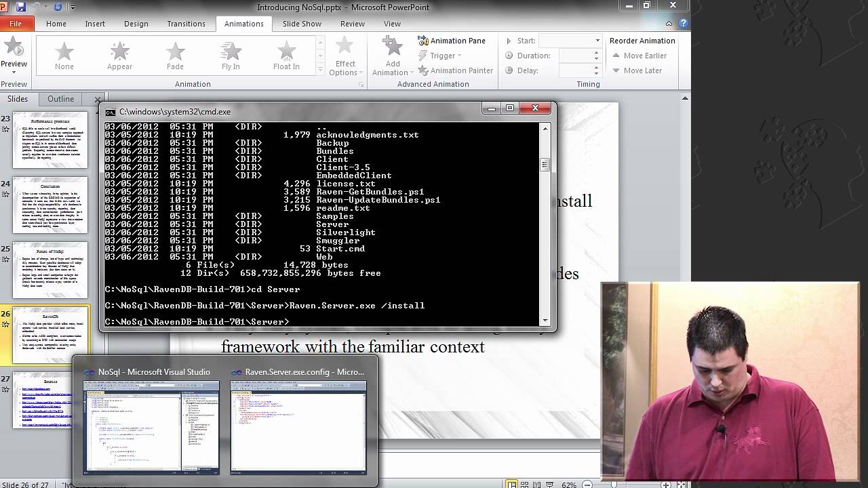The image size is (868, 488).
Task: Click the Repeat icon in the quick access toolbar
Action: tap(58, 7)
